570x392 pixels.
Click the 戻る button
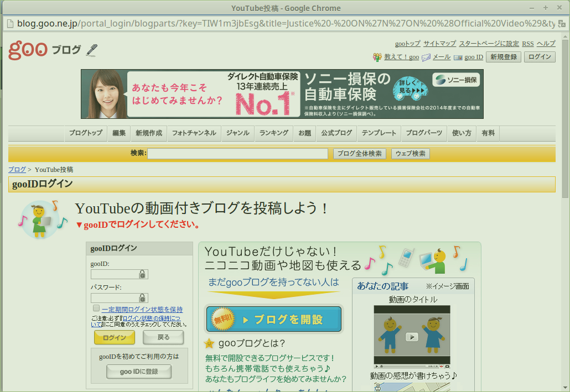click(x=163, y=337)
